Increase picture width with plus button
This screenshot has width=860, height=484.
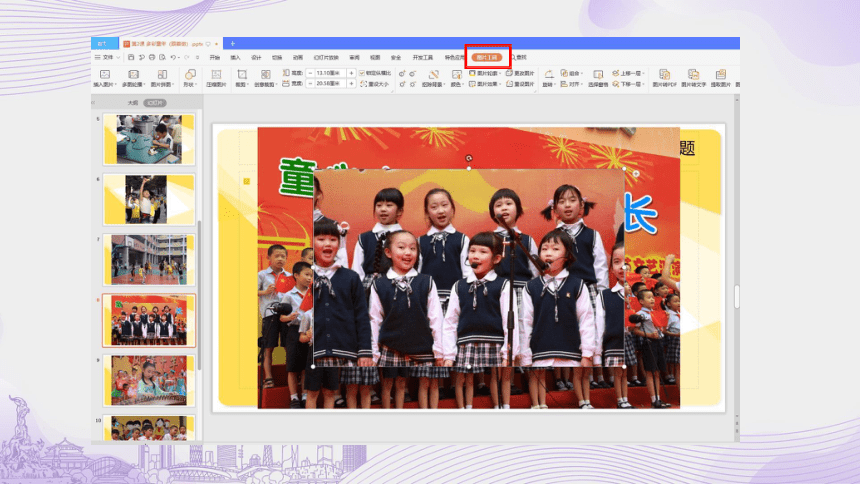click(352, 83)
